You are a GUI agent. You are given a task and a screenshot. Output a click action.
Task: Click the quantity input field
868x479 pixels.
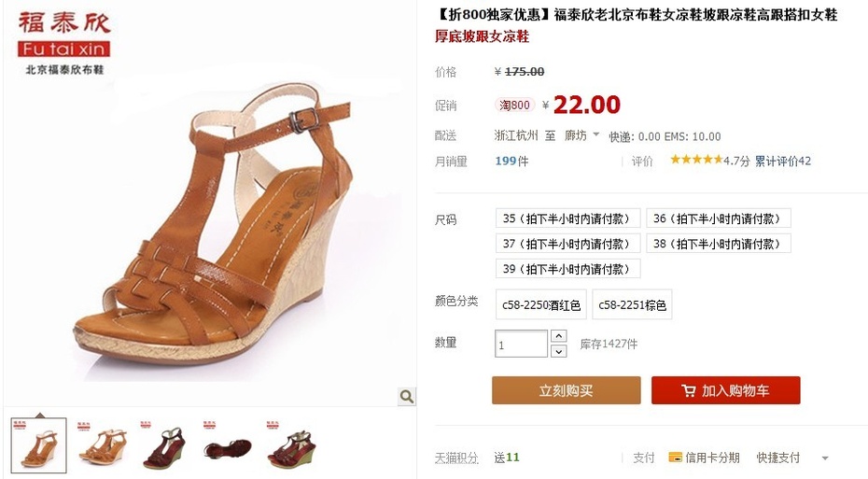tap(521, 344)
